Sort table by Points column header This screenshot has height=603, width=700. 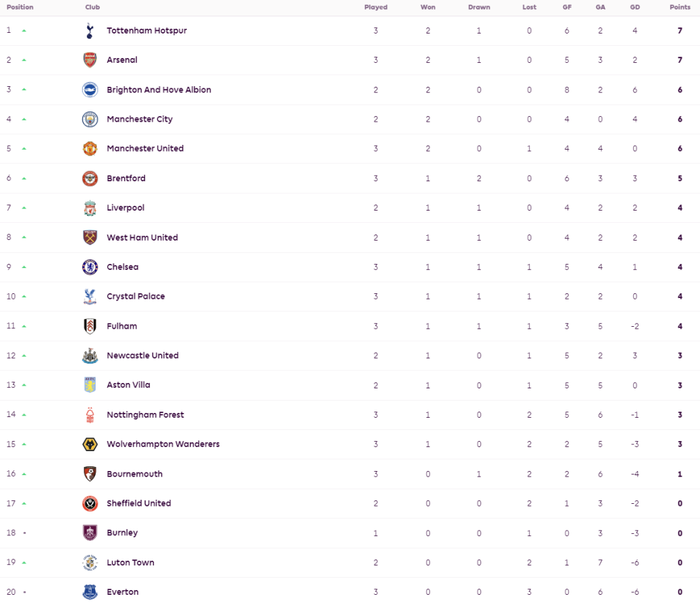point(679,8)
